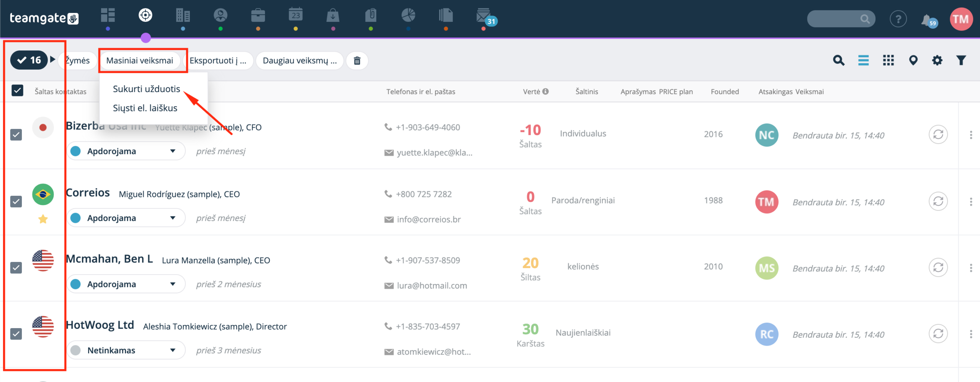Switch to list view icon
The height and width of the screenshot is (382, 980).
863,60
